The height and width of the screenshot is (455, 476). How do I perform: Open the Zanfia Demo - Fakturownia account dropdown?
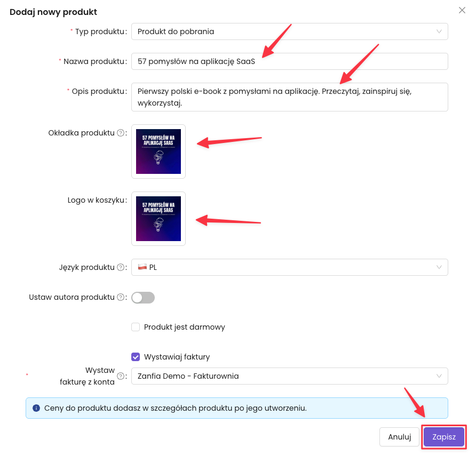[289, 376]
